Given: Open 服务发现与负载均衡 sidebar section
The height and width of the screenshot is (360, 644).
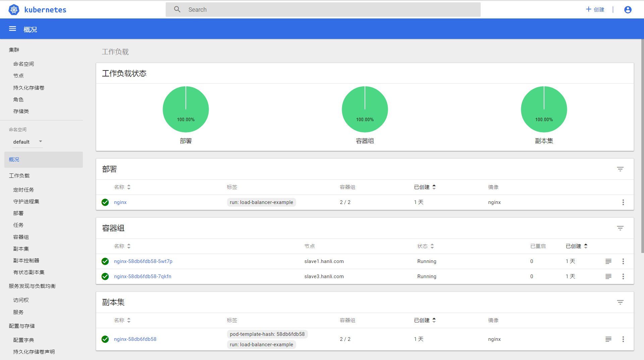Looking at the screenshot, I should 32,286.
